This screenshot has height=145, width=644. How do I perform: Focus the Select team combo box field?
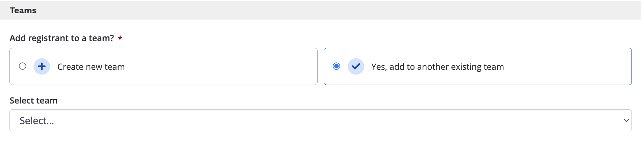[321, 120]
